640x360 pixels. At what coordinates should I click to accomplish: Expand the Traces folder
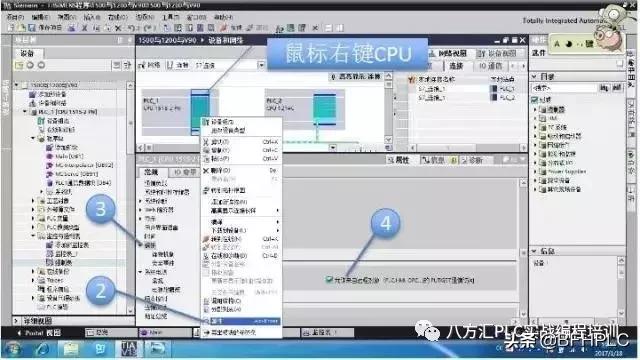33,280
